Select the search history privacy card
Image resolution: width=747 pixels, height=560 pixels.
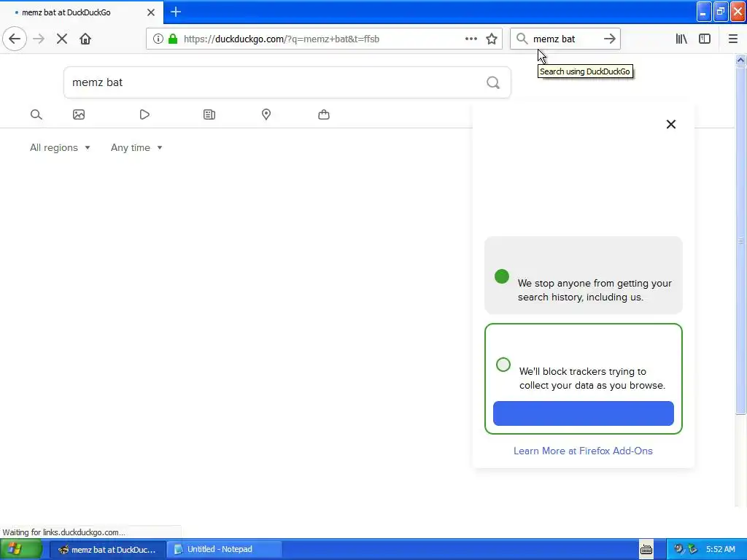tap(583, 275)
